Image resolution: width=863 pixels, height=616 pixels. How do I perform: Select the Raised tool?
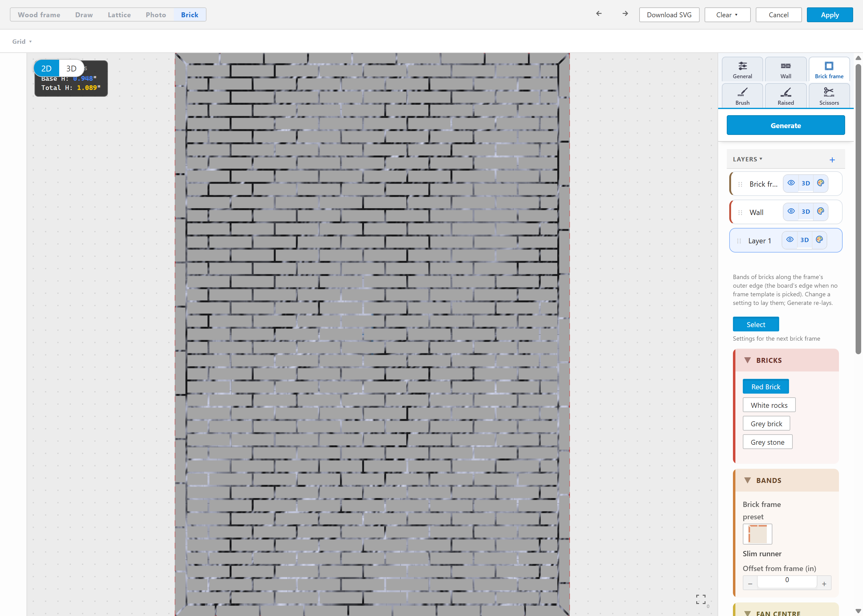786,96
